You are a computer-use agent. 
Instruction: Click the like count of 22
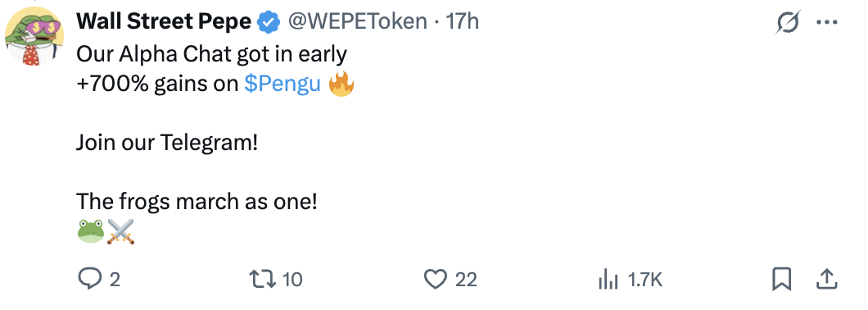pos(466,280)
